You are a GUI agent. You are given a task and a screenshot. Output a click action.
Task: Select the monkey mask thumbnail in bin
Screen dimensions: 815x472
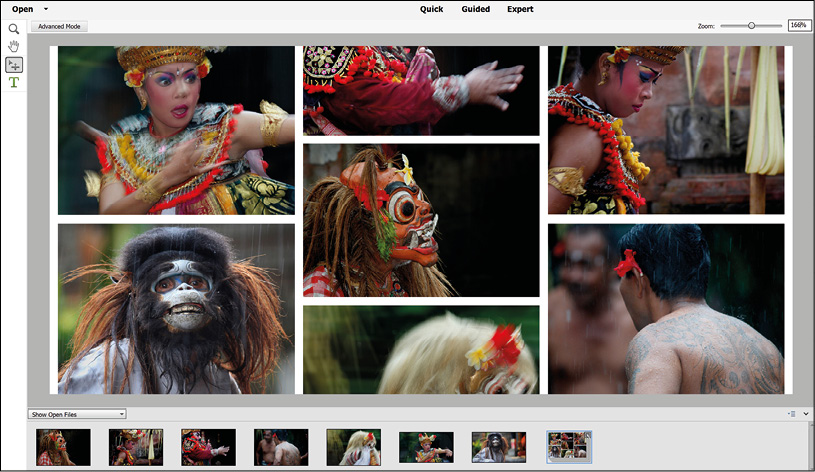(x=499, y=447)
